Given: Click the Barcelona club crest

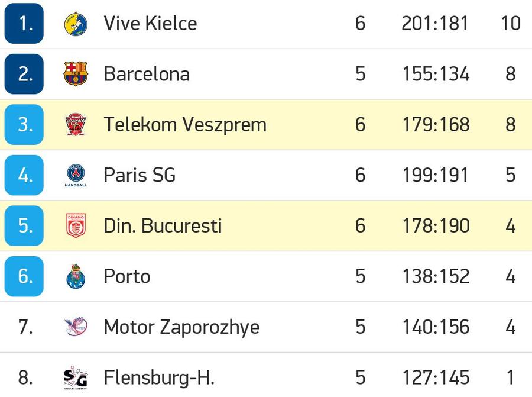Looking at the screenshot, I should [x=76, y=74].
